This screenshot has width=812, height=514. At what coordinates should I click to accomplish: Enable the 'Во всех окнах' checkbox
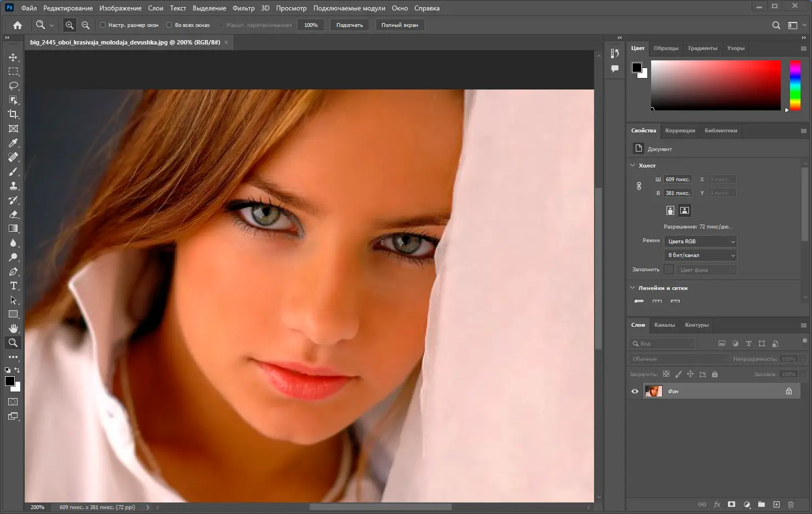pos(170,25)
